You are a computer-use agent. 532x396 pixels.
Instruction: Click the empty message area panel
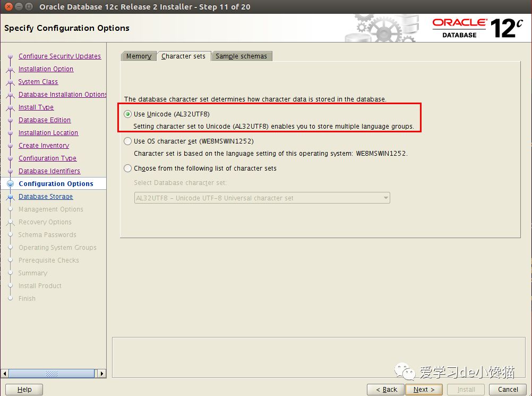(319, 357)
